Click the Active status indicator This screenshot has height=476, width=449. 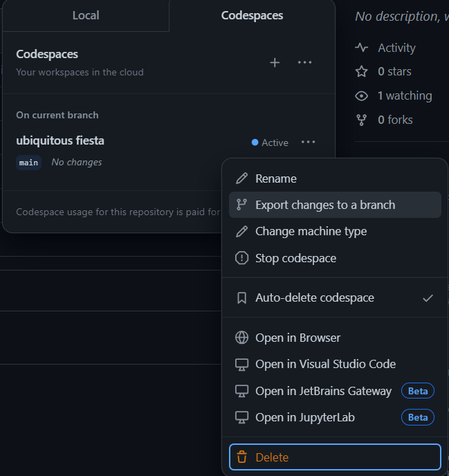[270, 143]
